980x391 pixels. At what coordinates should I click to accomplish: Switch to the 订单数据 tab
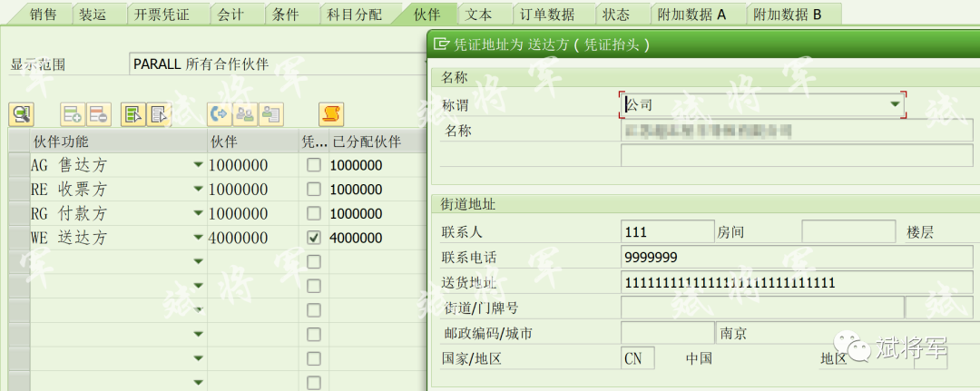pyautogui.click(x=547, y=15)
